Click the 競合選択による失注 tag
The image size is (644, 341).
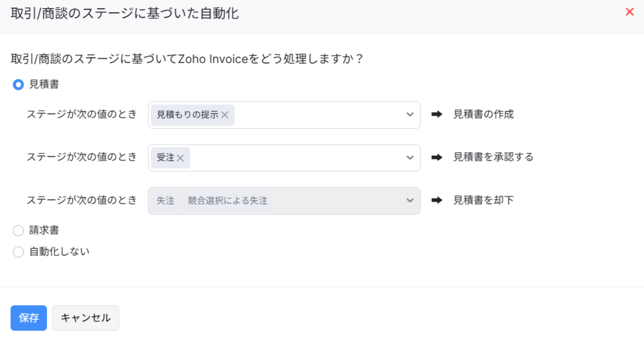point(228,201)
